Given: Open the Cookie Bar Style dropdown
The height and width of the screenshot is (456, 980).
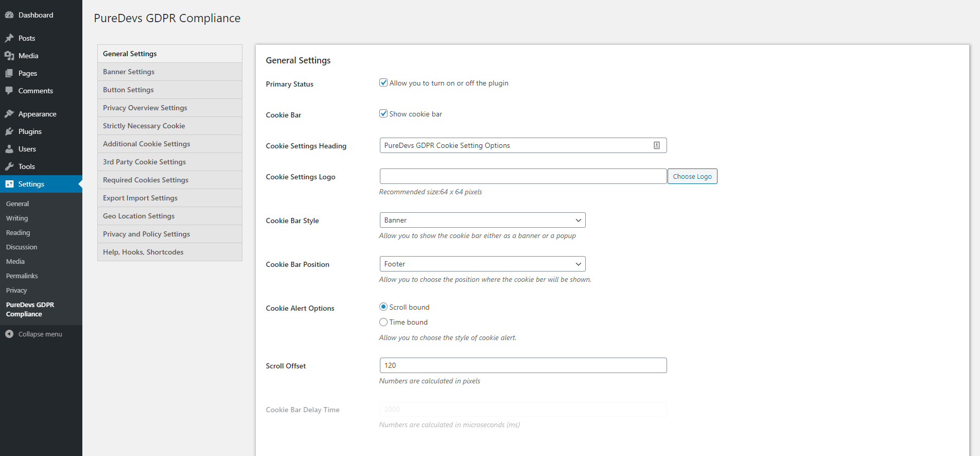Looking at the screenshot, I should click(482, 220).
